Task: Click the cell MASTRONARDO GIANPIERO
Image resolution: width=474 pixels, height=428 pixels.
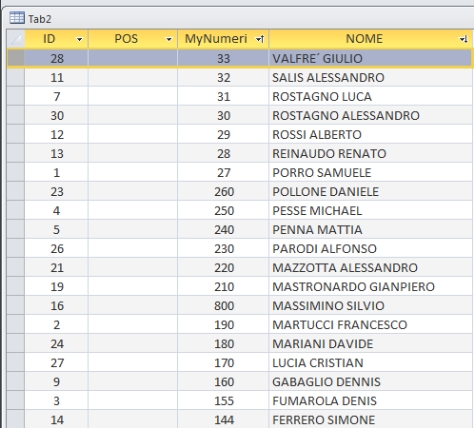Action: tap(370, 287)
